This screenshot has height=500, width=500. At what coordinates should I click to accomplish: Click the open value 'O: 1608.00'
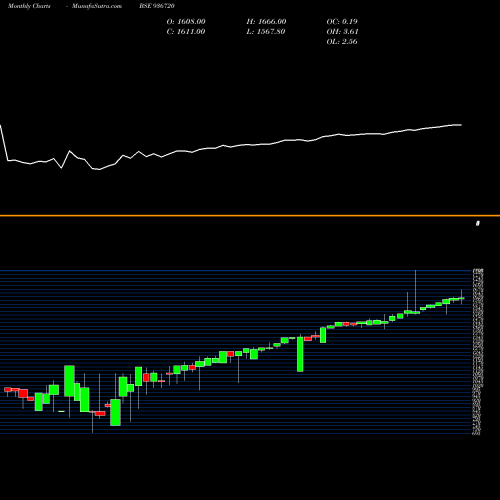(186, 22)
